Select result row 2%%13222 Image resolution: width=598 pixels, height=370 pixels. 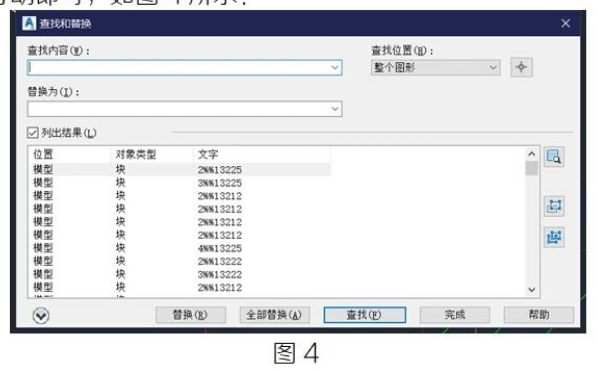pos(180,262)
